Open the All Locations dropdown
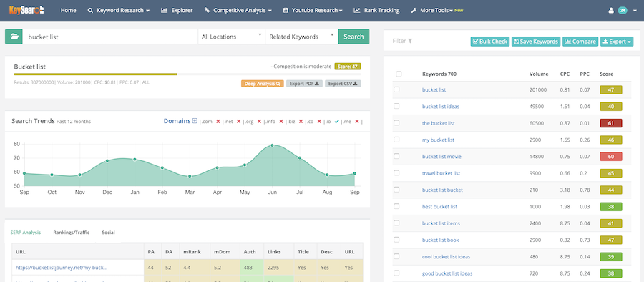This screenshot has width=644, height=282. pyautogui.click(x=232, y=37)
